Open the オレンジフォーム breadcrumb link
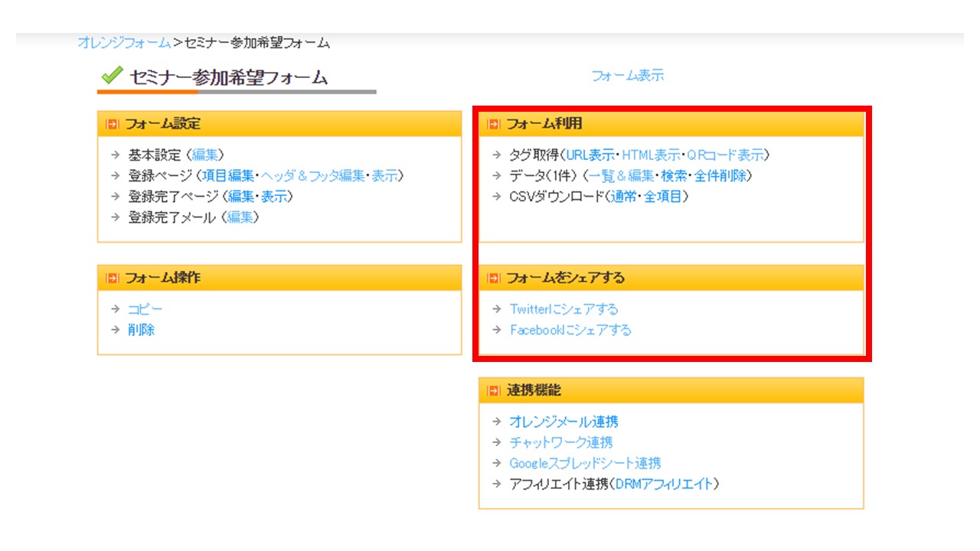The width and height of the screenshot is (980, 551). coord(124,43)
